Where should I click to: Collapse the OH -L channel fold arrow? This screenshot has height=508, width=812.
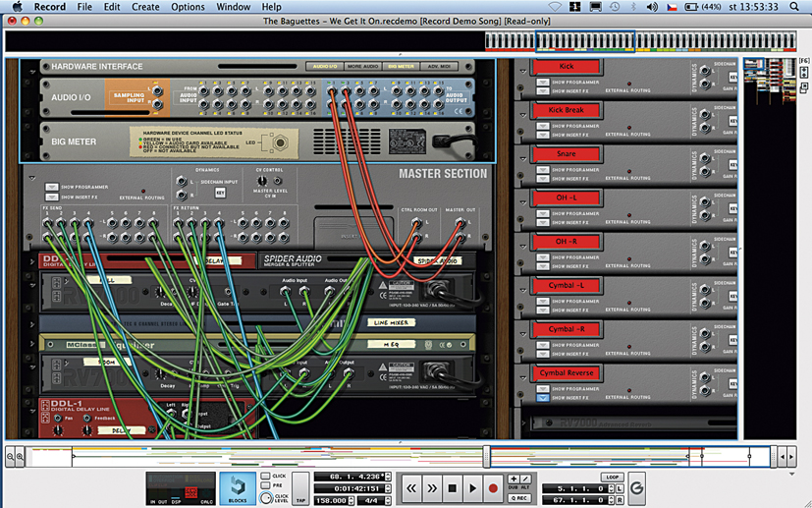pyautogui.click(x=523, y=203)
